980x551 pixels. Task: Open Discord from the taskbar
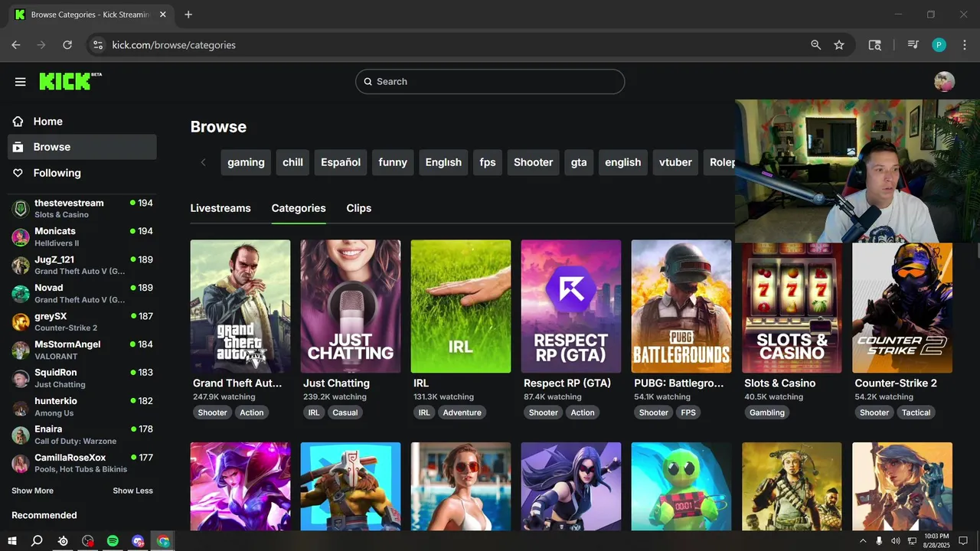pyautogui.click(x=138, y=541)
